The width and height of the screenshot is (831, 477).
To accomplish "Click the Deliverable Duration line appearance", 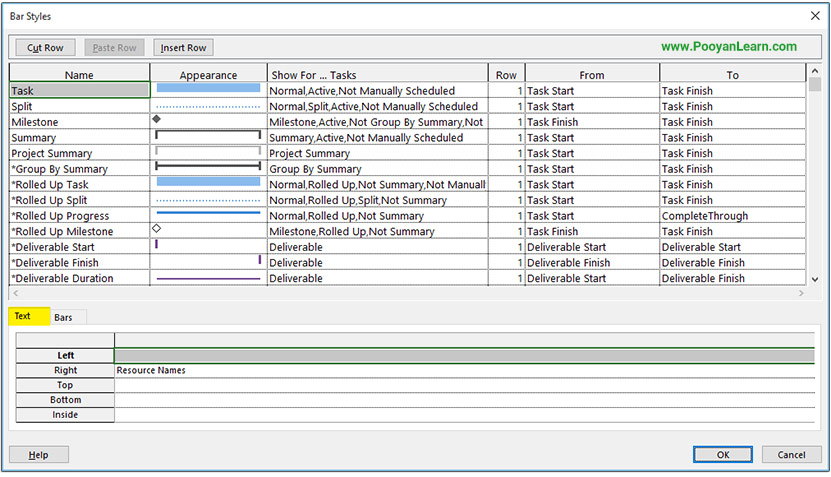I will pos(208,278).
